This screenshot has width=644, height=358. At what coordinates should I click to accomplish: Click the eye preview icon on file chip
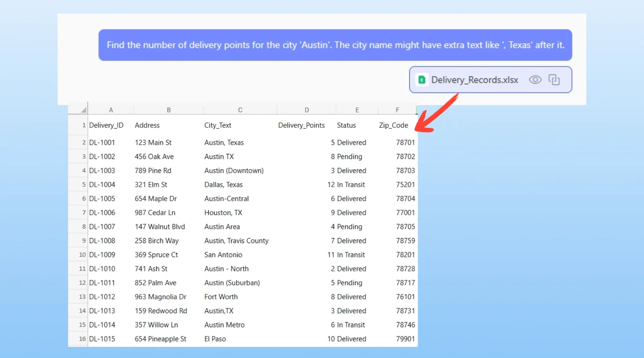535,80
